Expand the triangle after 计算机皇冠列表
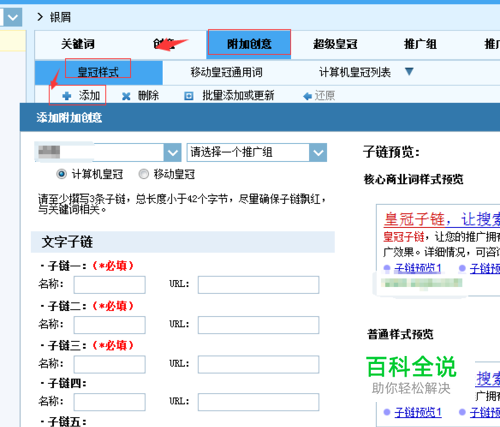Image resolution: width=500 pixels, height=427 pixels. click(x=409, y=71)
